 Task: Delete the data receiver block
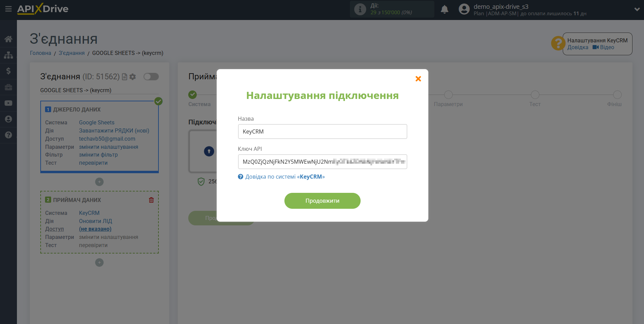click(x=151, y=200)
